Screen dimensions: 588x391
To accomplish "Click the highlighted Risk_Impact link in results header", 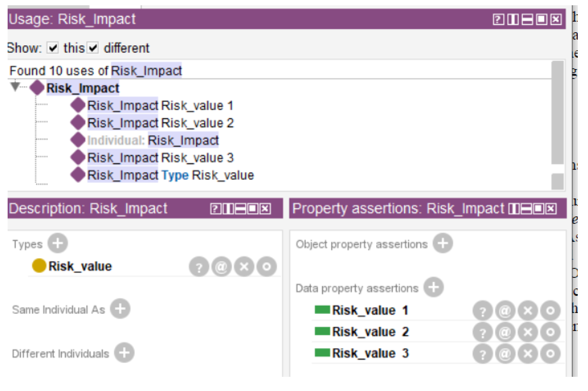I will click(x=146, y=71).
